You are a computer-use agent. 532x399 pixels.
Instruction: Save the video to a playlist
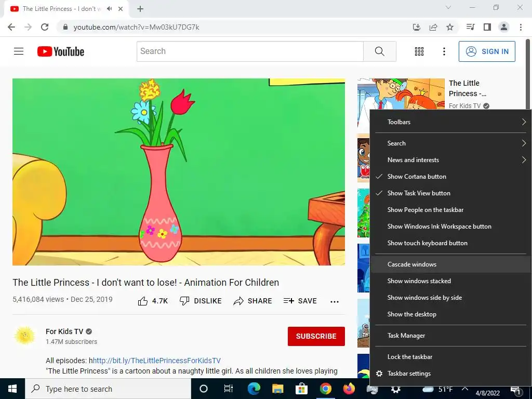[300, 301]
